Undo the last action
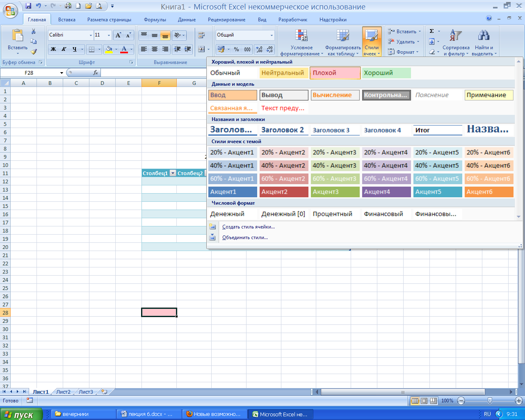Viewport: 525px width, 420px height. coord(39,6)
